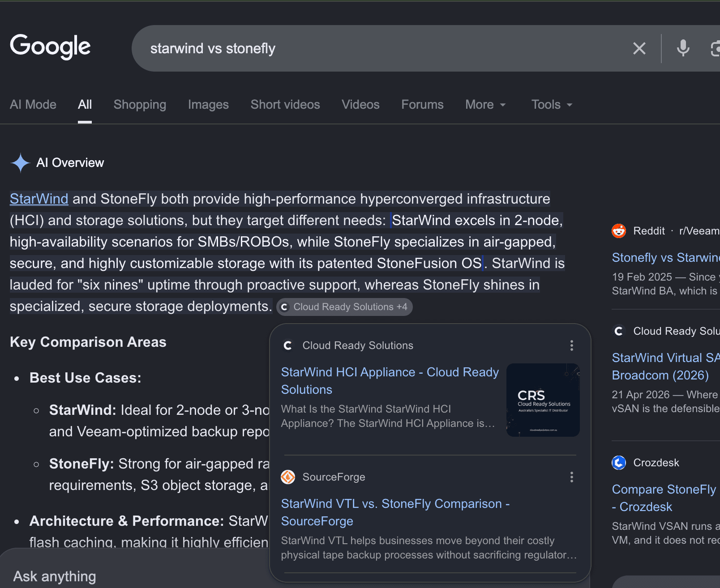This screenshot has height=588, width=720.
Task: Click Architecture & Performance bullet text
Action: [127, 521]
